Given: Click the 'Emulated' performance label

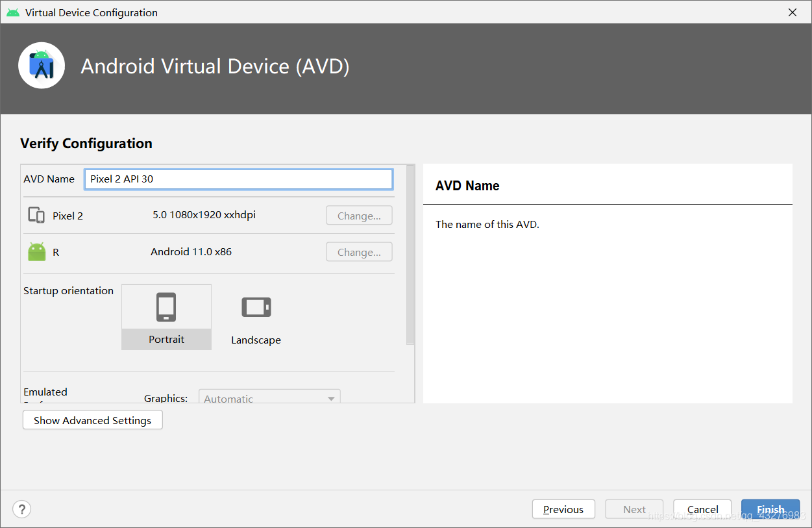Looking at the screenshot, I should click(x=45, y=392).
